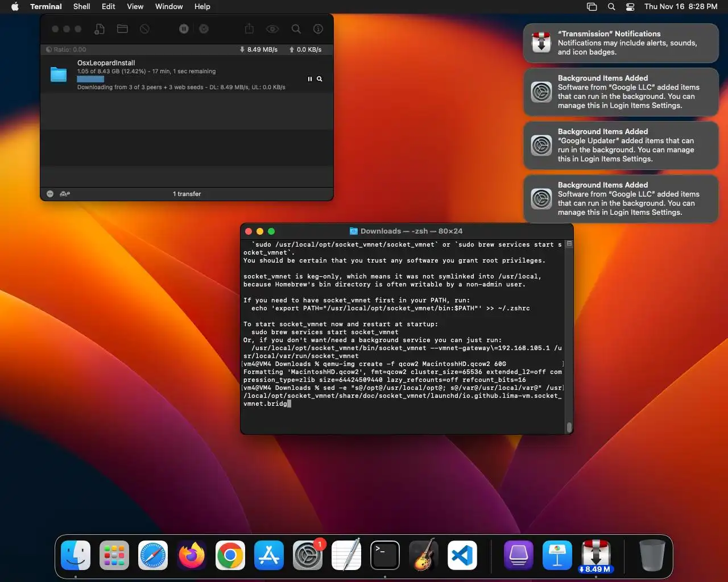
Task: Toggle turtle speed limit in Transmission
Action: (x=65, y=194)
